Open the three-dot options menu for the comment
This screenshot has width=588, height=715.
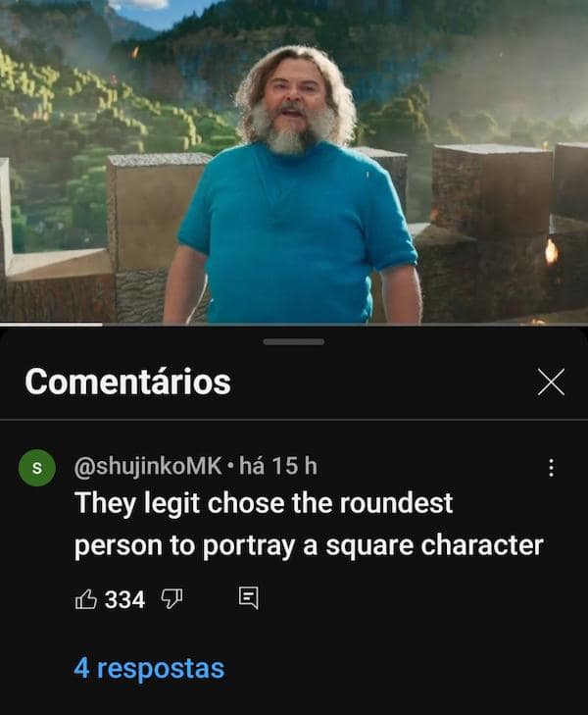click(x=551, y=468)
